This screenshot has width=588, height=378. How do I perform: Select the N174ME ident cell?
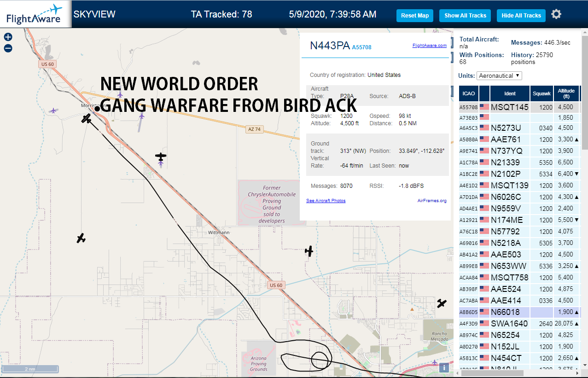point(510,220)
